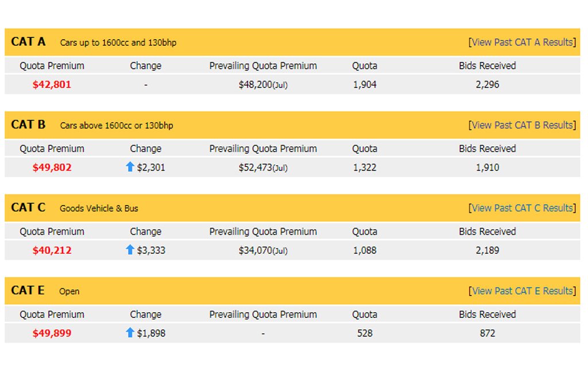Select the CAT E quota premium $49,899
Screen dimensions: 588x392
[52, 333]
